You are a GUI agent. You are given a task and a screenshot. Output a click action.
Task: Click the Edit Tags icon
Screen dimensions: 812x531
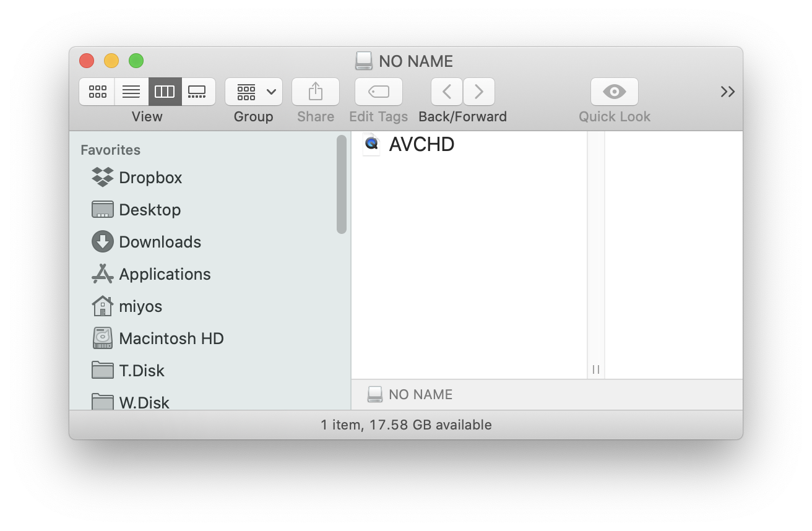378,92
